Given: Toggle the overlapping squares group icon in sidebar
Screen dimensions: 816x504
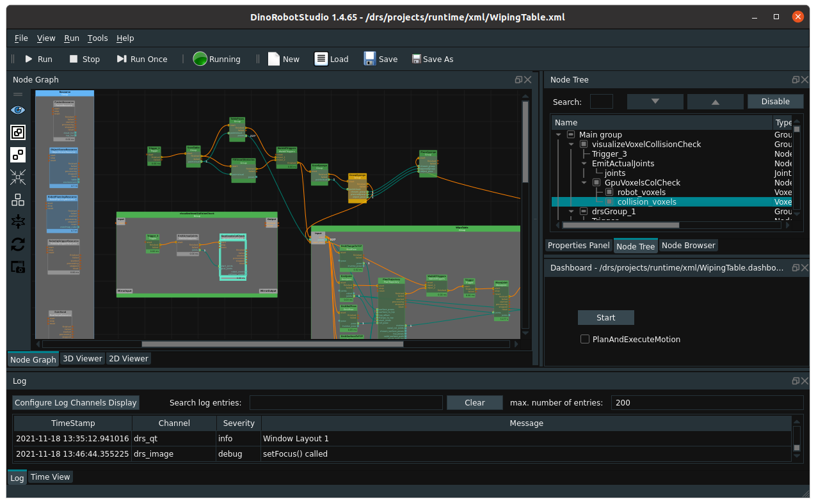Looking at the screenshot, I should pyautogui.click(x=18, y=132).
